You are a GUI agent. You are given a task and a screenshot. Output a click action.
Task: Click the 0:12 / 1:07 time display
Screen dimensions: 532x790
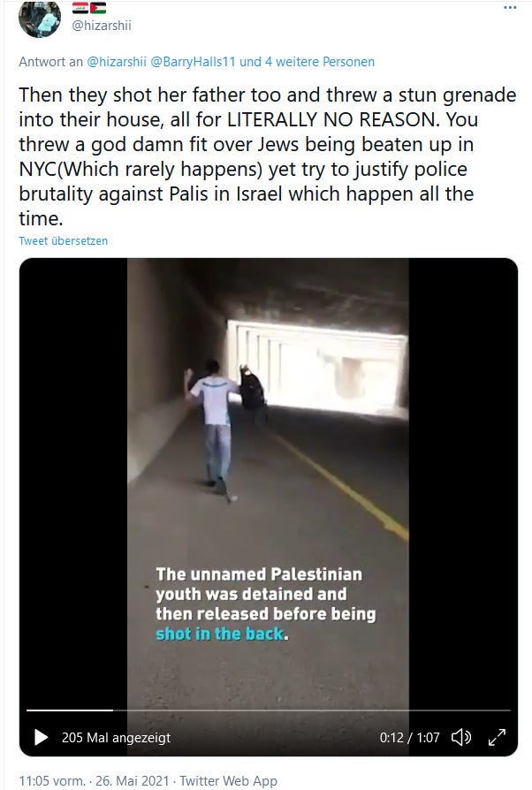coord(409,738)
